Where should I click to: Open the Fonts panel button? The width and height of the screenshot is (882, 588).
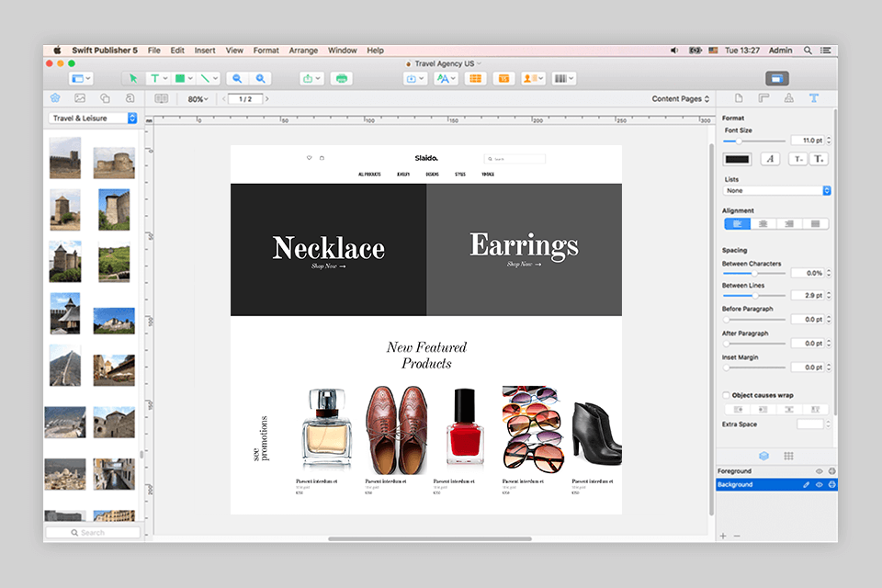pyautogui.click(x=770, y=159)
